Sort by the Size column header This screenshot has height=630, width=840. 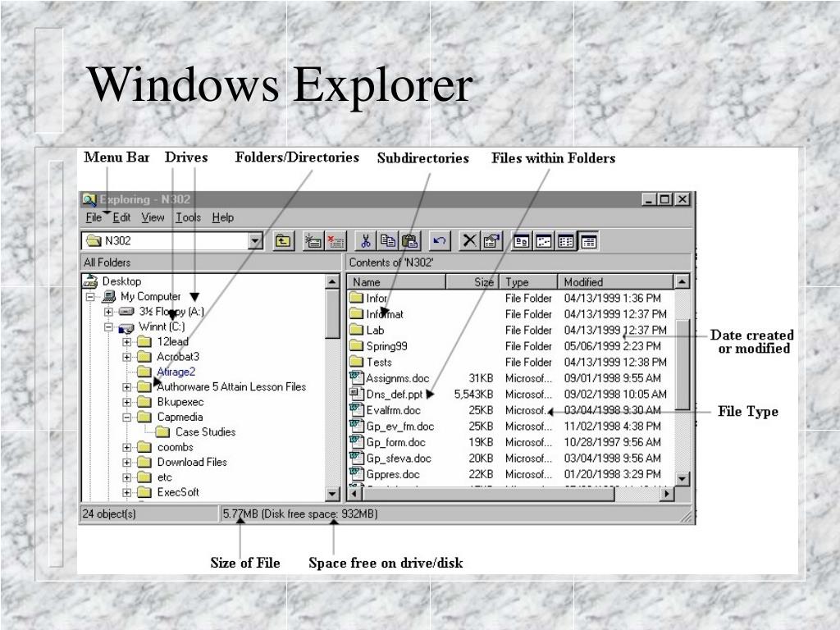[x=472, y=282]
